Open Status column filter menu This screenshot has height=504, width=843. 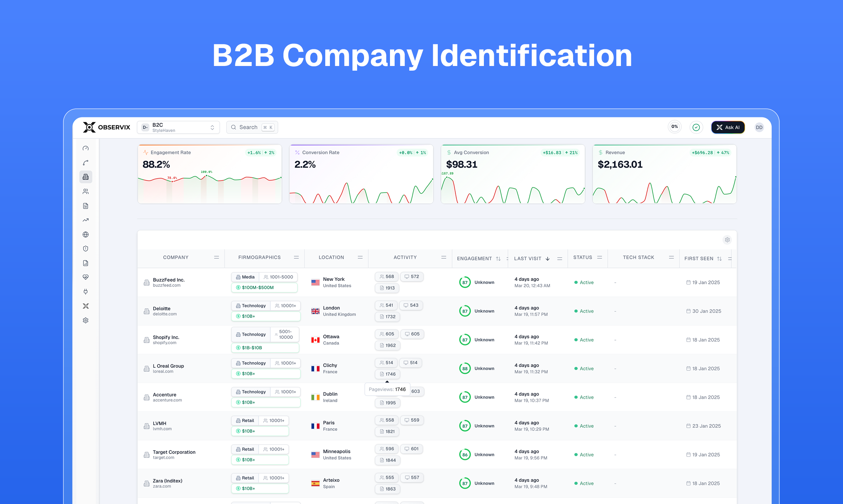pyautogui.click(x=600, y=257)
